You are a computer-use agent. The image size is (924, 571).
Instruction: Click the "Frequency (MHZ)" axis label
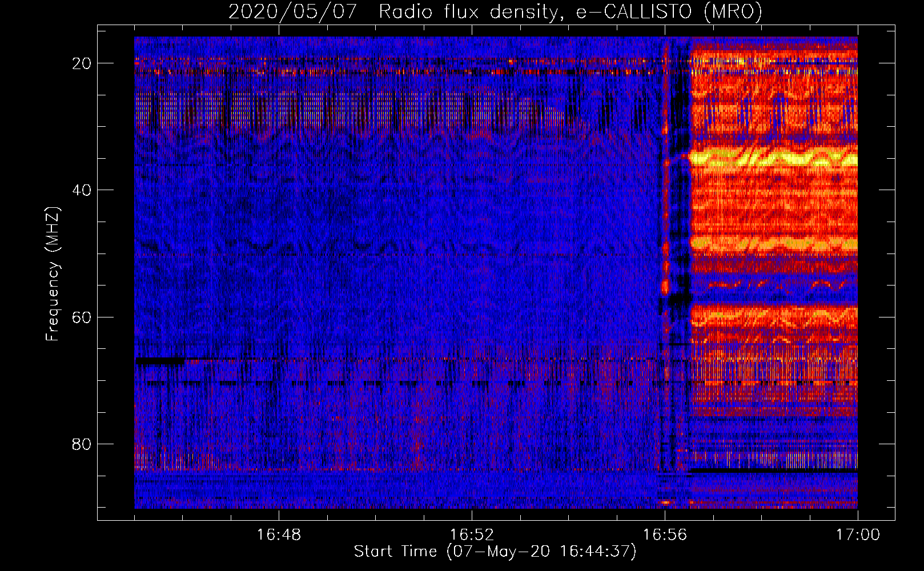[53, 274]
